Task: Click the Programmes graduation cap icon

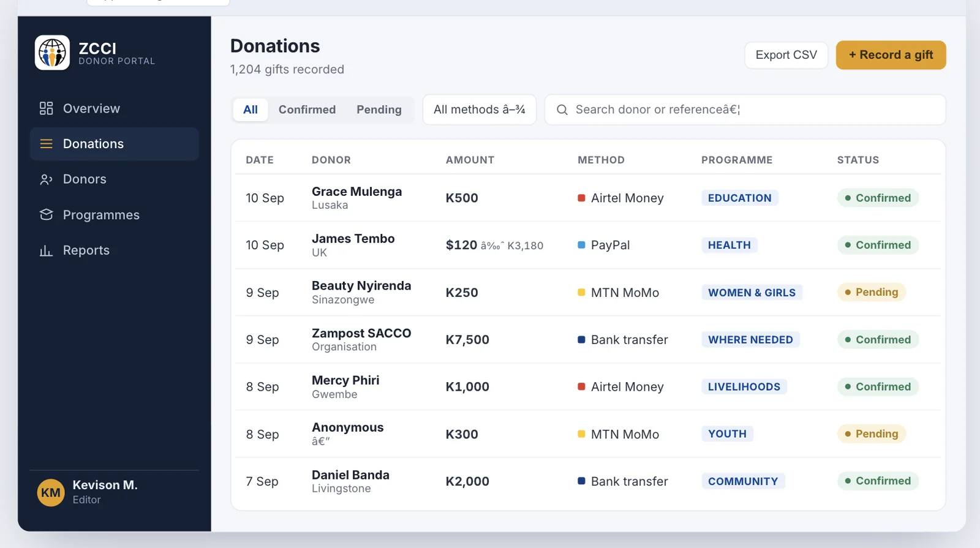Action: [46, 215]
